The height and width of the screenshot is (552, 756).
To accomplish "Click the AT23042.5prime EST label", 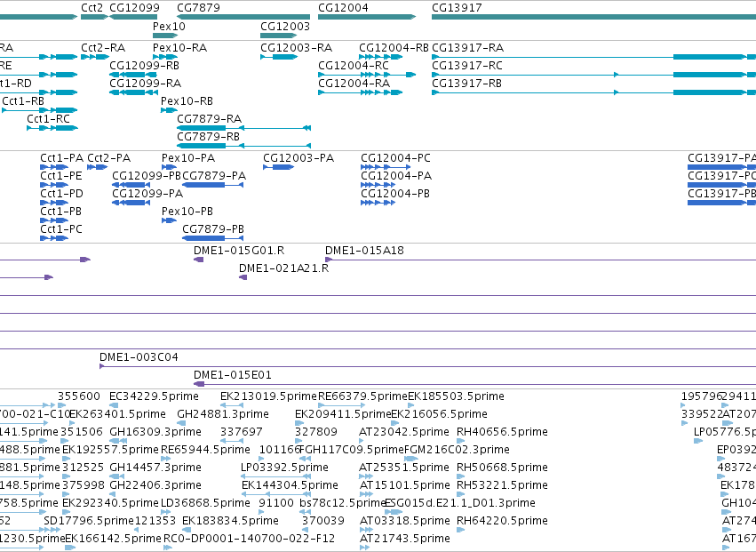I will tap(404, 432).
